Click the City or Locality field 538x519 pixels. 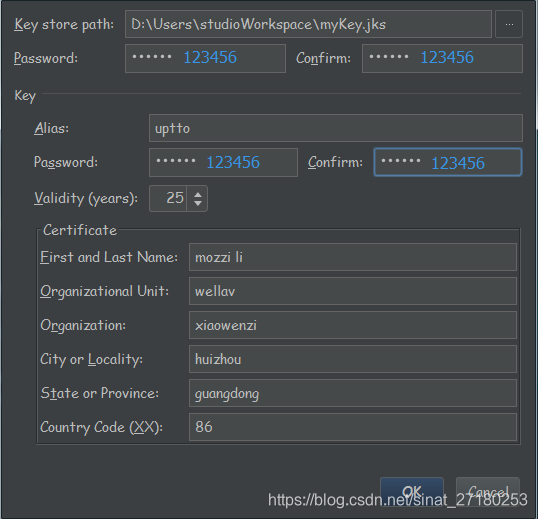tap(353, 359)
